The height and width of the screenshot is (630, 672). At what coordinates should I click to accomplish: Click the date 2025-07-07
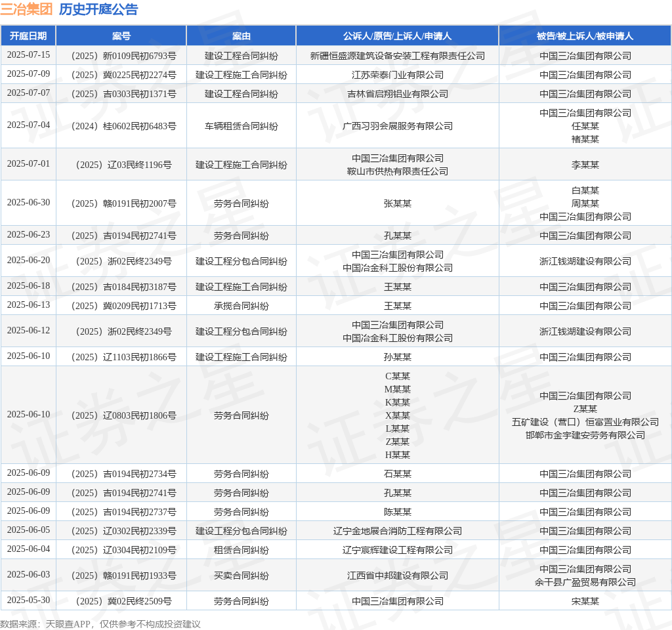28,93
